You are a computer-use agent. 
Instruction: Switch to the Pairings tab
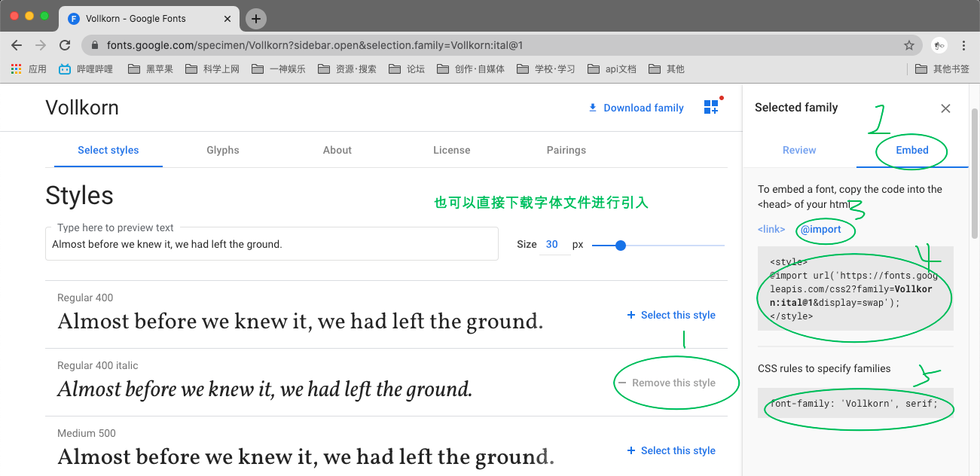coord(566,150)
